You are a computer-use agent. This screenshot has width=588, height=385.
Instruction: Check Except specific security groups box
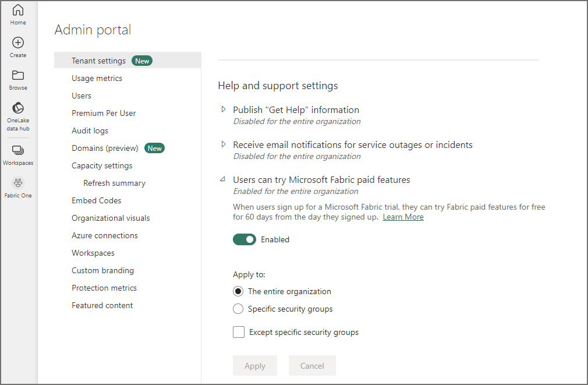[x=239, y=332]
